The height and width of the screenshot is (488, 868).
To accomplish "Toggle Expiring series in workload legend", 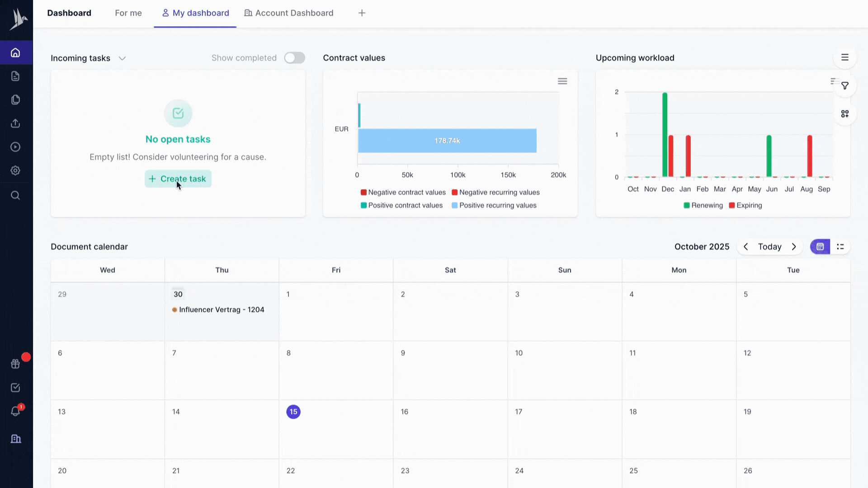I will click(745, 205).
